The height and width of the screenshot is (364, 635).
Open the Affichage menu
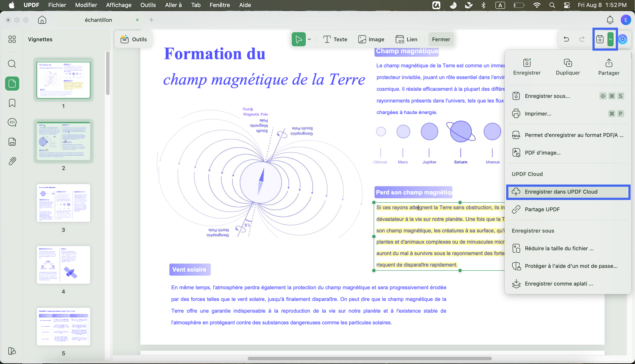coord(119,5)
